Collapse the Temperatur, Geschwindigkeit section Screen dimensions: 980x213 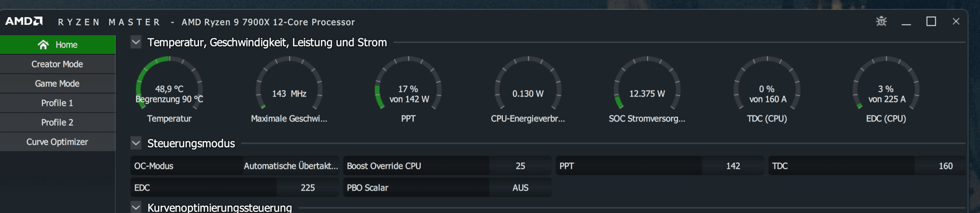(136, 42)
